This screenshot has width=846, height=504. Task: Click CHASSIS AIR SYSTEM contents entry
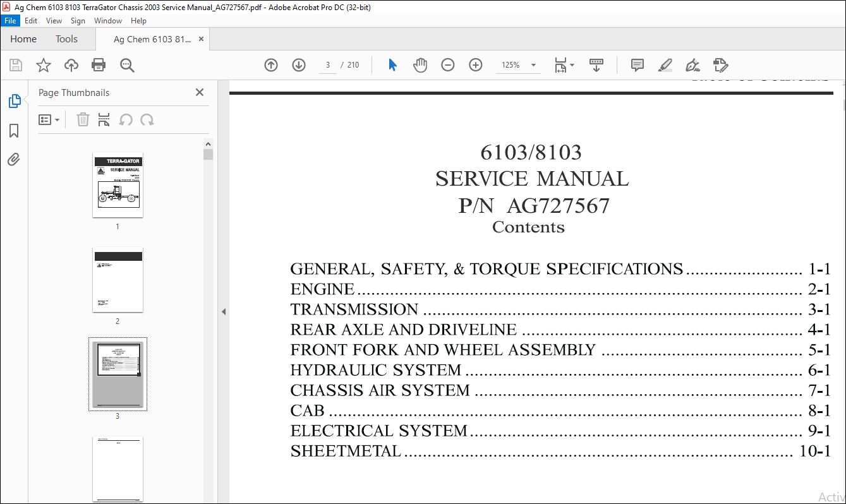pos(560,390)
